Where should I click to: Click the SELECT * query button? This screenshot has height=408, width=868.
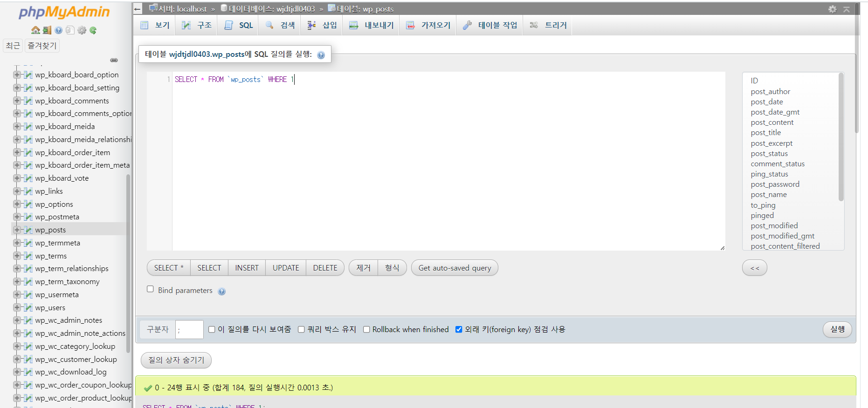(169, 268)
